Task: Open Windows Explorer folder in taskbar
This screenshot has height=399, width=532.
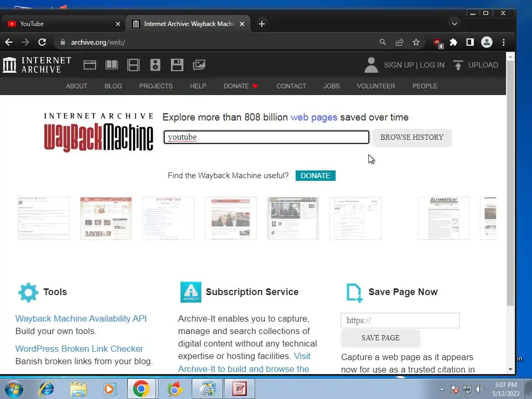Action: 78,389
